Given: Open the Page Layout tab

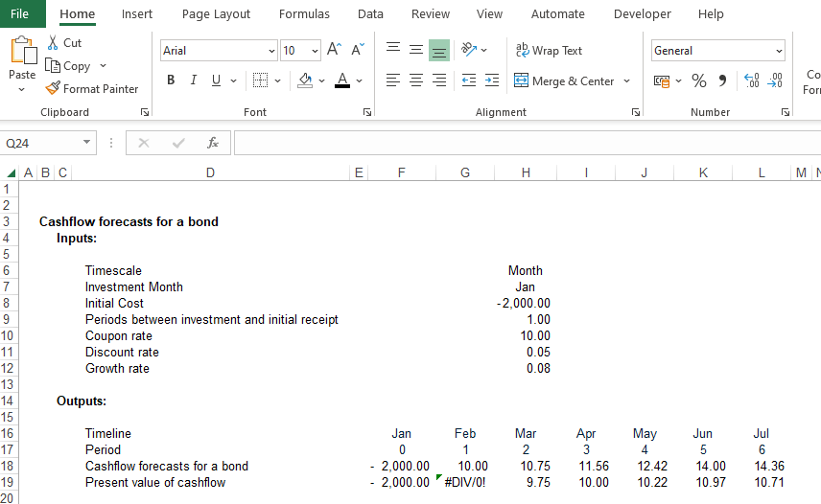Looking at the screenshot, I should click(216, 14).
